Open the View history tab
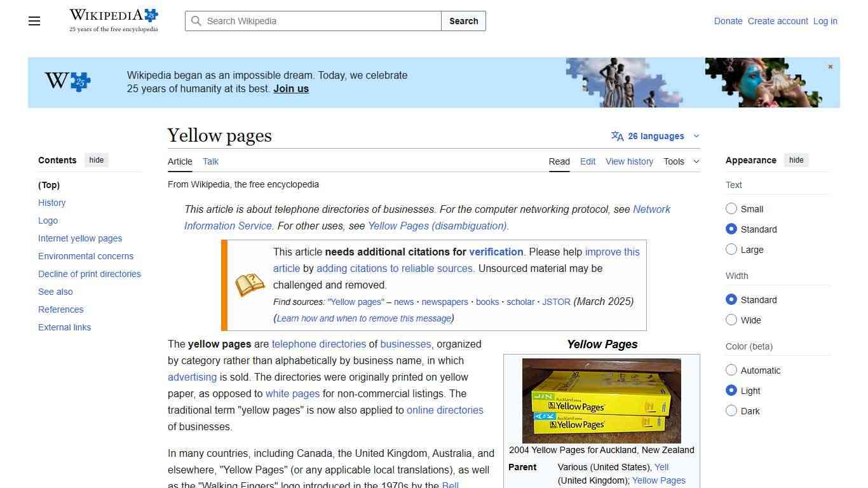The width and height of the screenshot is (868, 488). [x=629, y=161]
